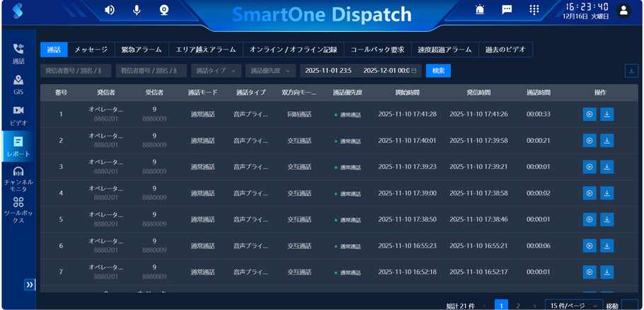Click the 総計 21 件 total count
The height and width of the screenshot is (310, 644).
[461, 306]
